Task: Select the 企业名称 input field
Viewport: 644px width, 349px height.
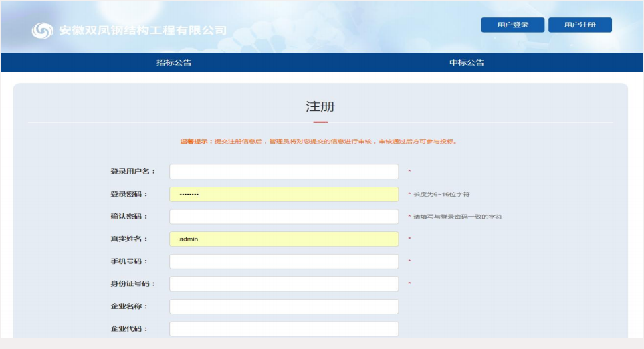Action: [x=284, y=306]
